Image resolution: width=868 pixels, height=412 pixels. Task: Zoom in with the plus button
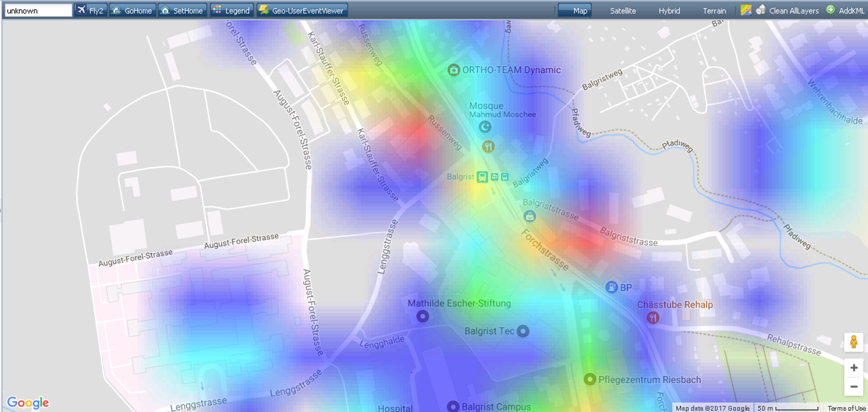click(854, 368)
